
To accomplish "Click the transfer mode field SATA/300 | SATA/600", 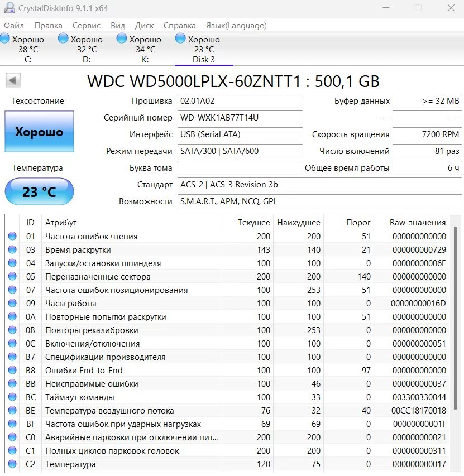I will (x=240, y=151).
